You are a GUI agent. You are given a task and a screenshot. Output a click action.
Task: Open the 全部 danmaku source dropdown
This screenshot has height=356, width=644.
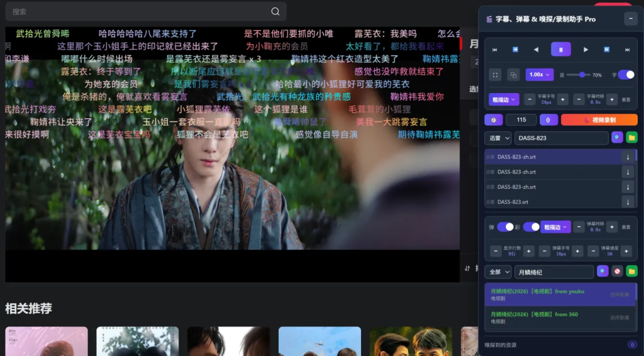click(498, 272)
